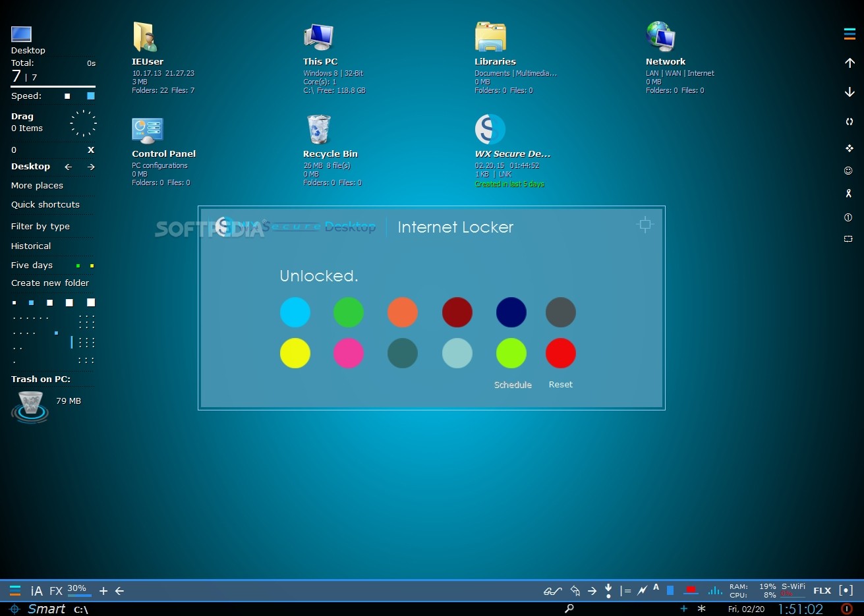Open the Libraries desktop icon

pos(490,37)
